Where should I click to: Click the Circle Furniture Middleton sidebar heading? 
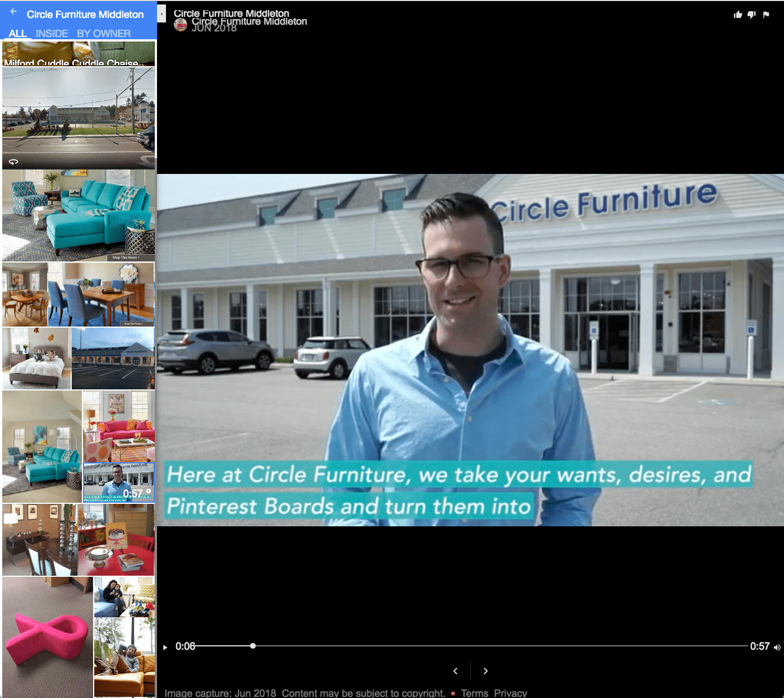[x=85, y=15]
